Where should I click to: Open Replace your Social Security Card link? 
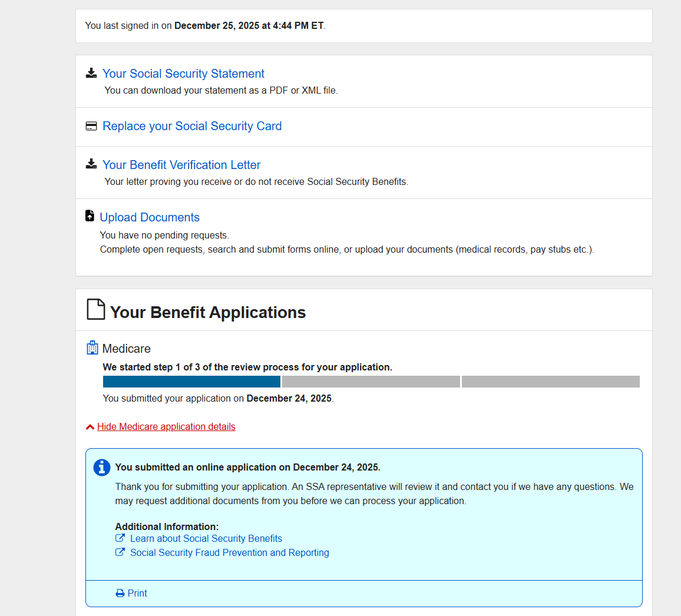coord(192,126)
